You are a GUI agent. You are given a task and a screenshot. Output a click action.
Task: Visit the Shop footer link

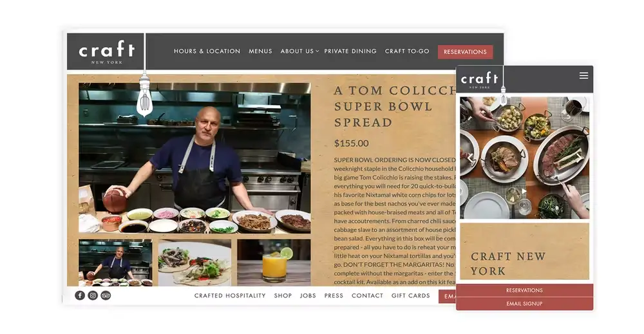point(283,295)
